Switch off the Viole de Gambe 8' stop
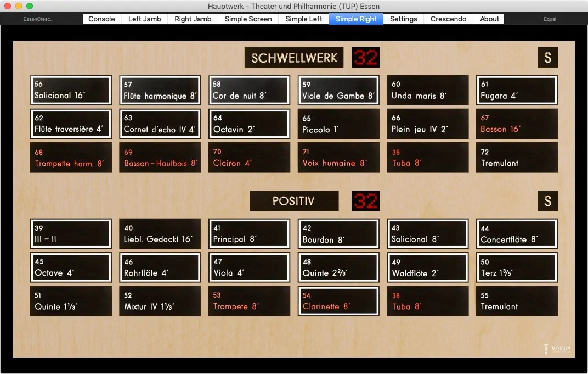588x374 pixels. coord(338,90)
